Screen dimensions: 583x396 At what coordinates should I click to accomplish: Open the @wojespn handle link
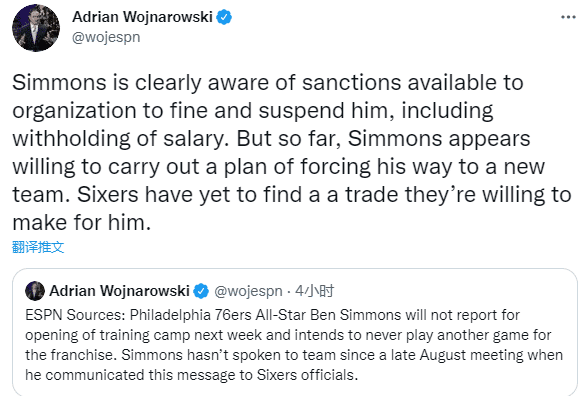pos(106,37)
